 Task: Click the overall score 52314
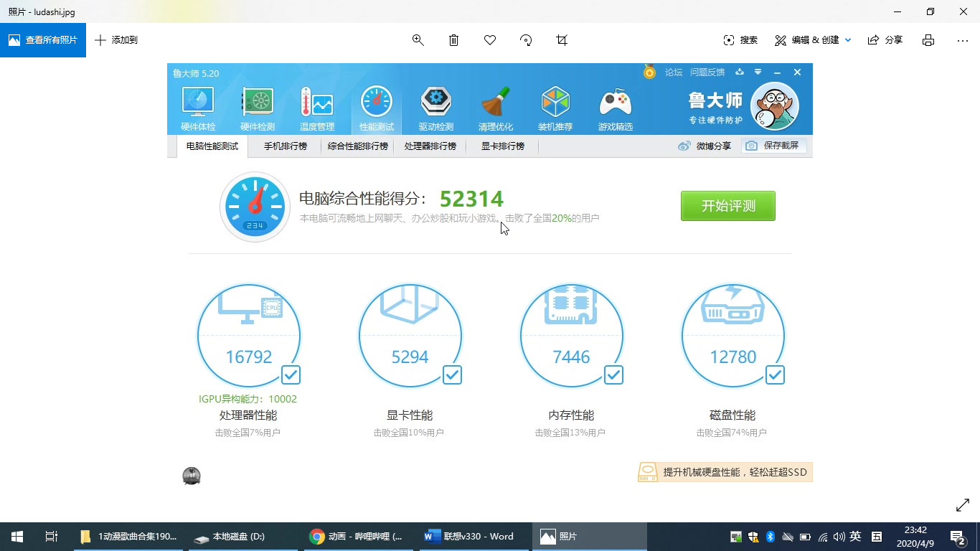pyautogui.click(x=471, y=199)
